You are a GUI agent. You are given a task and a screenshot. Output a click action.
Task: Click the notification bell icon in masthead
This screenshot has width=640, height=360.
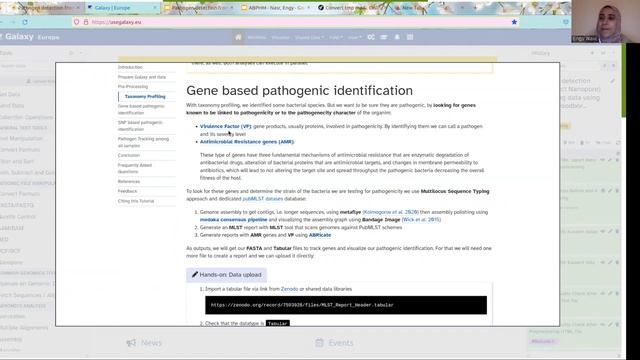point(397,37)
